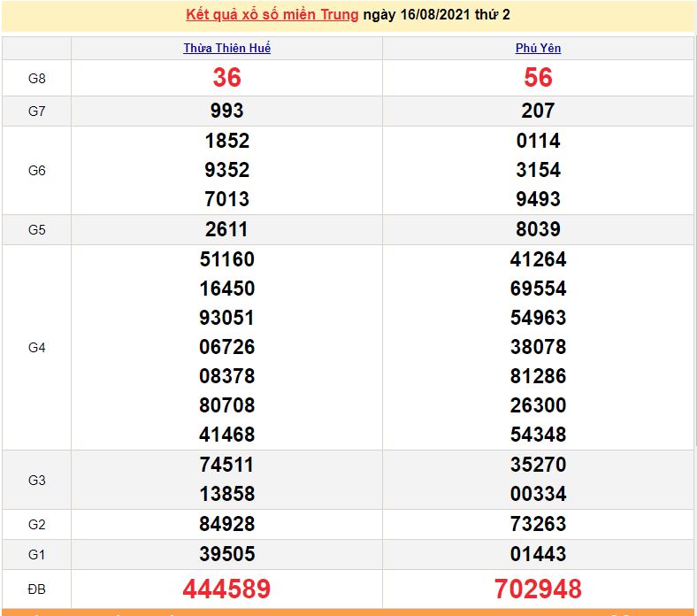Open the Phú Yên province link

[538, 49]
